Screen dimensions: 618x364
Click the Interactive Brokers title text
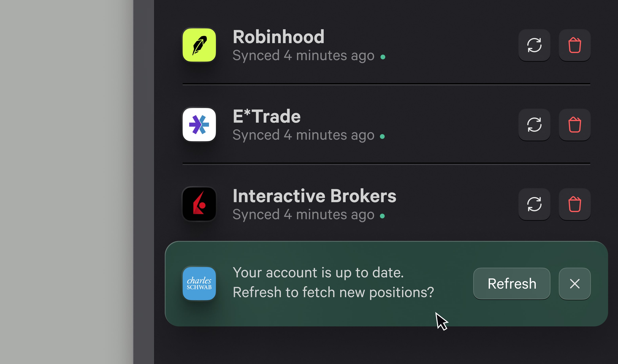tap(315, 196)
